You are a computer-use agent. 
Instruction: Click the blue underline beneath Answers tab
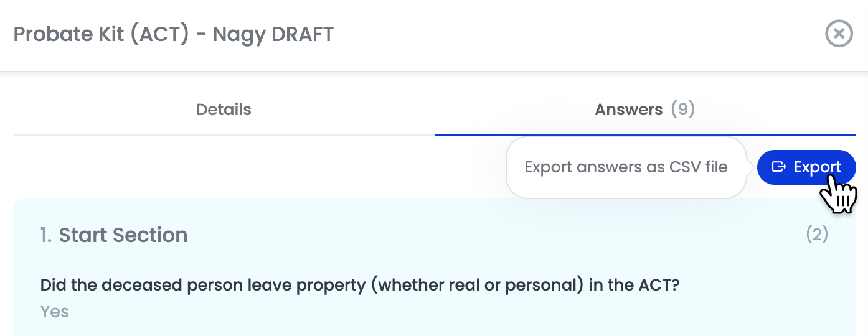point(645,134)
